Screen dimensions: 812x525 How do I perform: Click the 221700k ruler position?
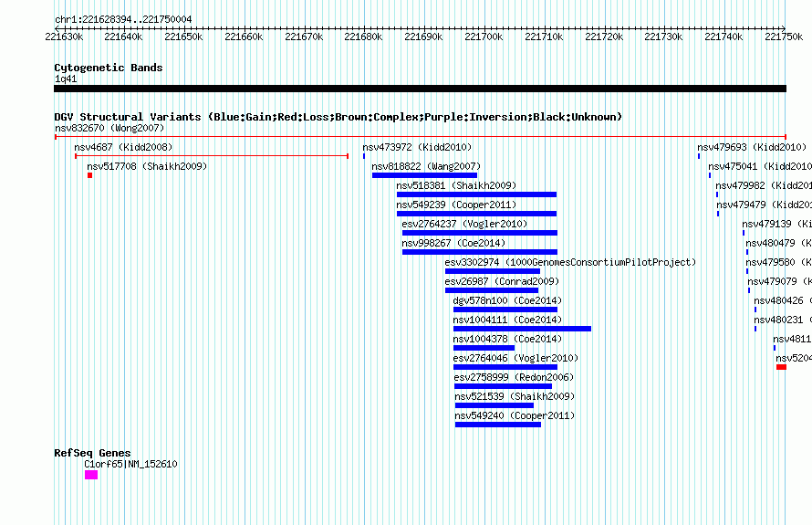(484, 37)
